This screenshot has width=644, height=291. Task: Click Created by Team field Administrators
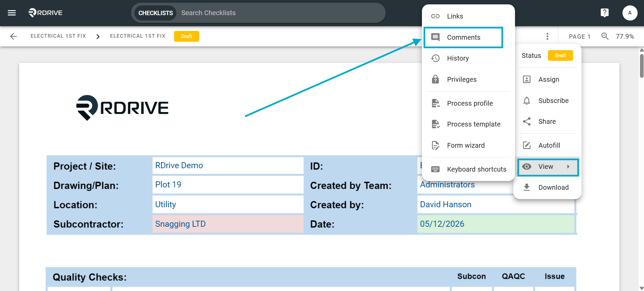465,185
